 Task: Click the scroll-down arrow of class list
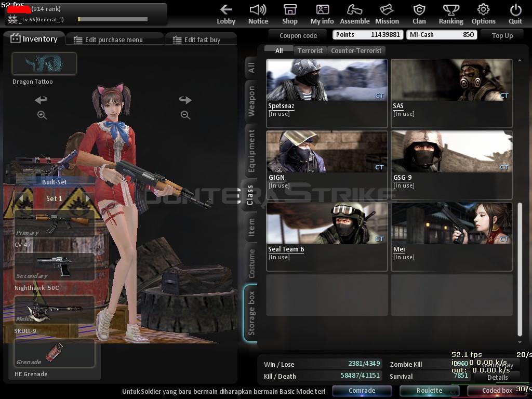pyautogui.click(x=520, y=342)
